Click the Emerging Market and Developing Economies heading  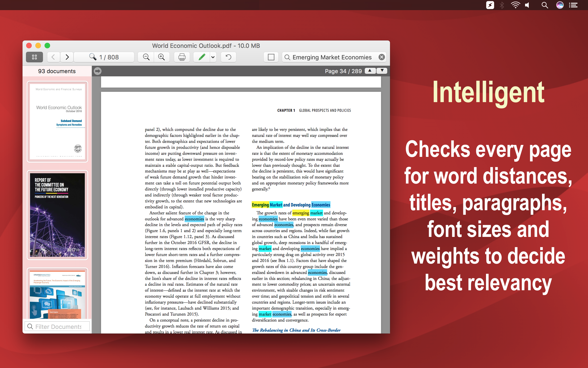coord(291,205)
